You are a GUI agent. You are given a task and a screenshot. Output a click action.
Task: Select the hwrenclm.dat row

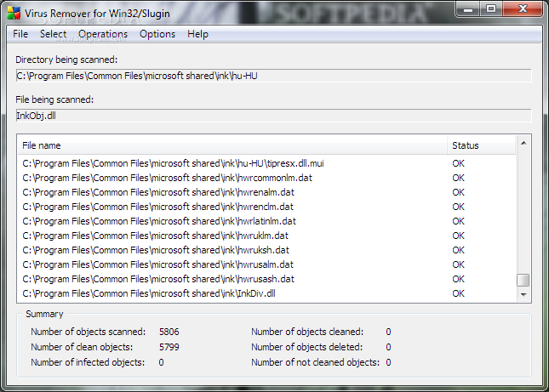pos(266,207)
